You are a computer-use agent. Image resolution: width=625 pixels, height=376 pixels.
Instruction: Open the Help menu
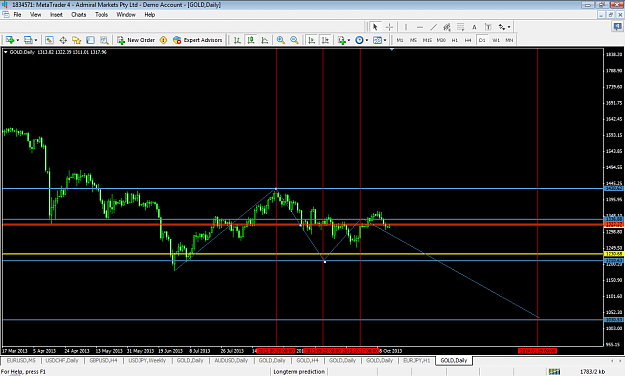(x=149, y=15)
